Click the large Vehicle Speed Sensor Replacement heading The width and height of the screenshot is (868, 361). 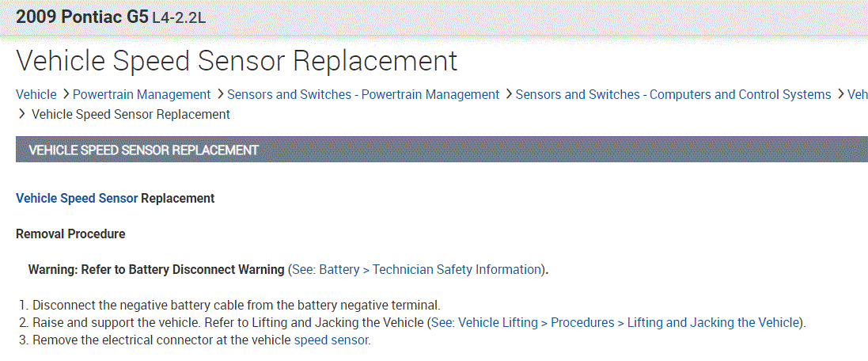[x=237, y=61]
